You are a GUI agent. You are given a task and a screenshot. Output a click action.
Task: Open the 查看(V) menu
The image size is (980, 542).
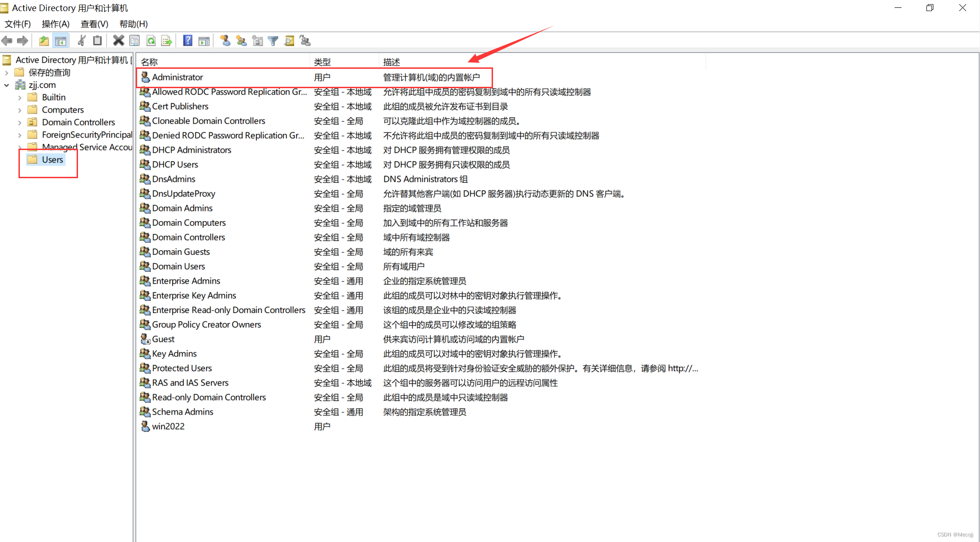[x=94, y=24]
